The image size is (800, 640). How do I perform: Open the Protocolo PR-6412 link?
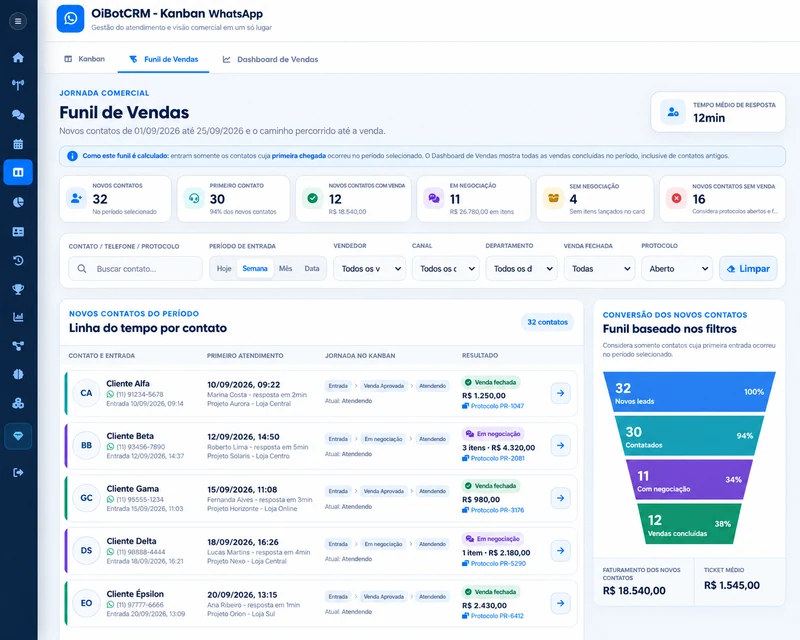[493, 616]
